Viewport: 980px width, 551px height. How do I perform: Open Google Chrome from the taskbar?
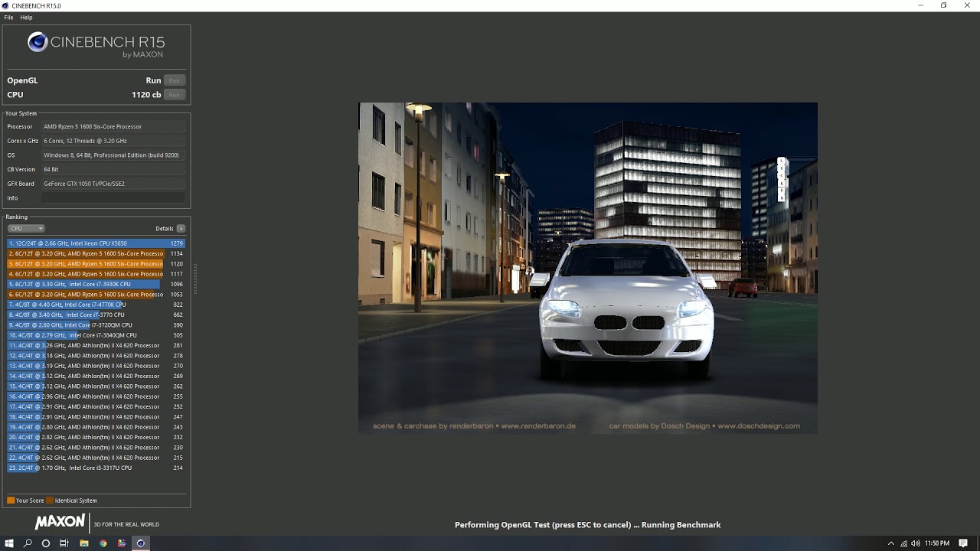coord(103,543)
